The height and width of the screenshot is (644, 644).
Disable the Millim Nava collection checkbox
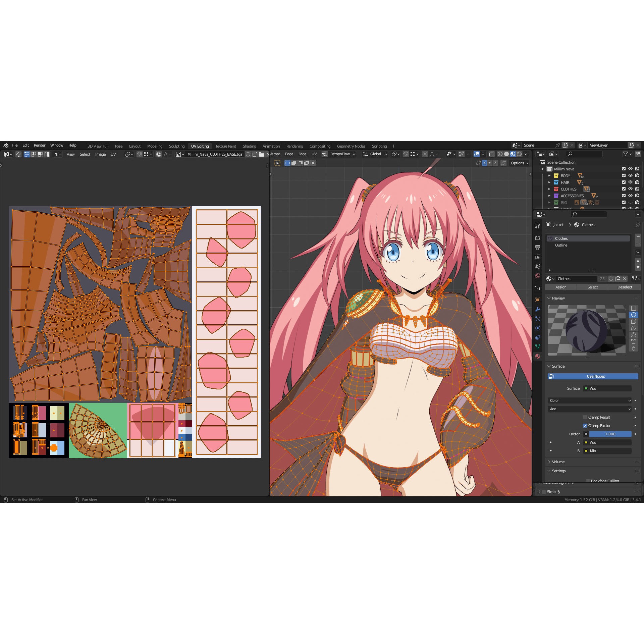pos(624,169)
